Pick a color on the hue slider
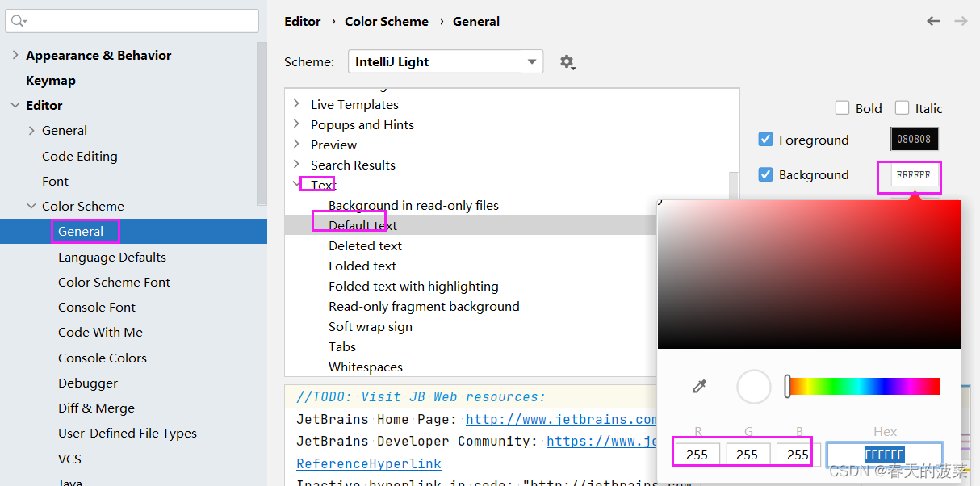This screenshot has height=486, width=980. pyautogui.click(x=861, y=386)
